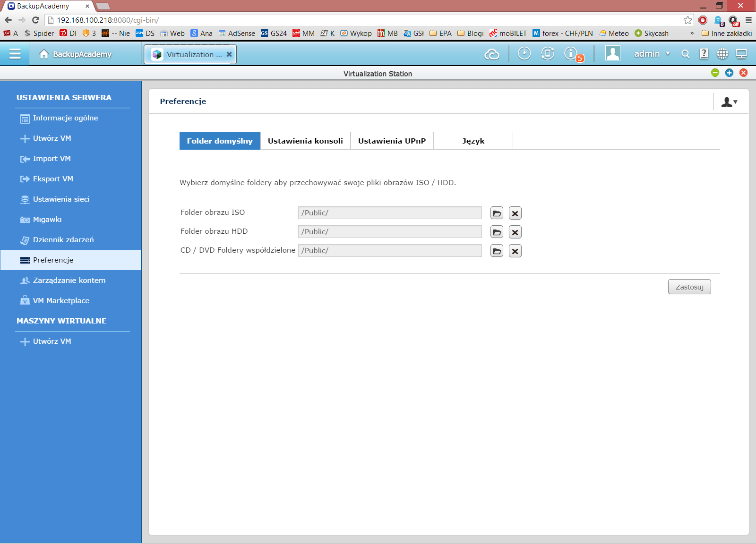756x544 pixels.
Task: Open Import VM sidebar item
Action: point(71,159)
